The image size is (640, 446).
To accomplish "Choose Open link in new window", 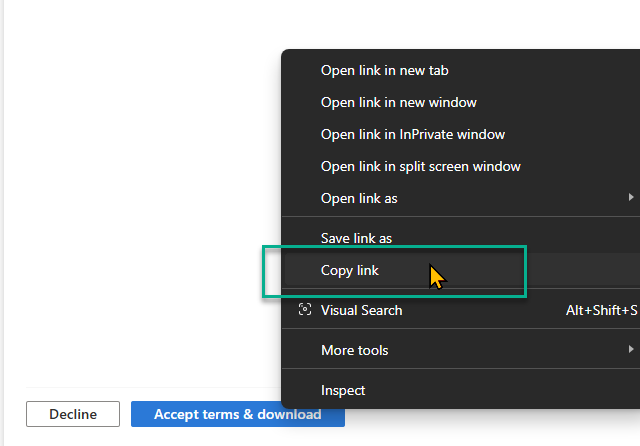I will pos(398,102).
